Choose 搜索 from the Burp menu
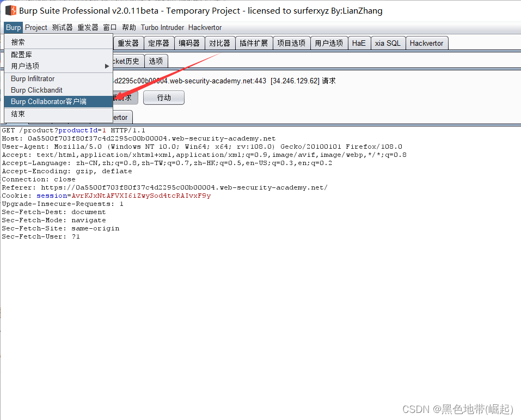521x420 pixels. [x=18, y=42]
